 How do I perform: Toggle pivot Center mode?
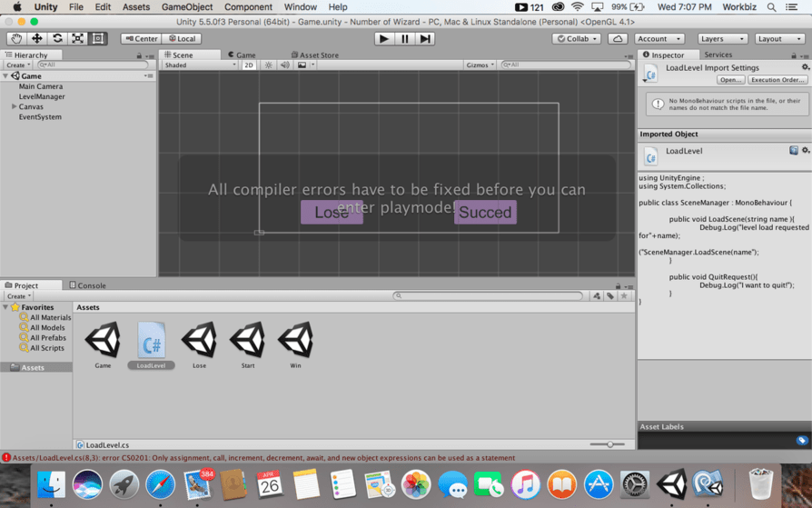pos(142,39)
